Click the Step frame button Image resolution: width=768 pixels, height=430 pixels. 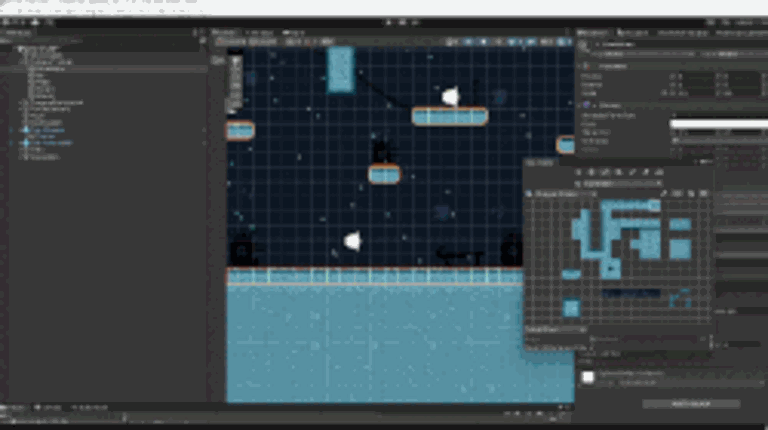(415, 23)
